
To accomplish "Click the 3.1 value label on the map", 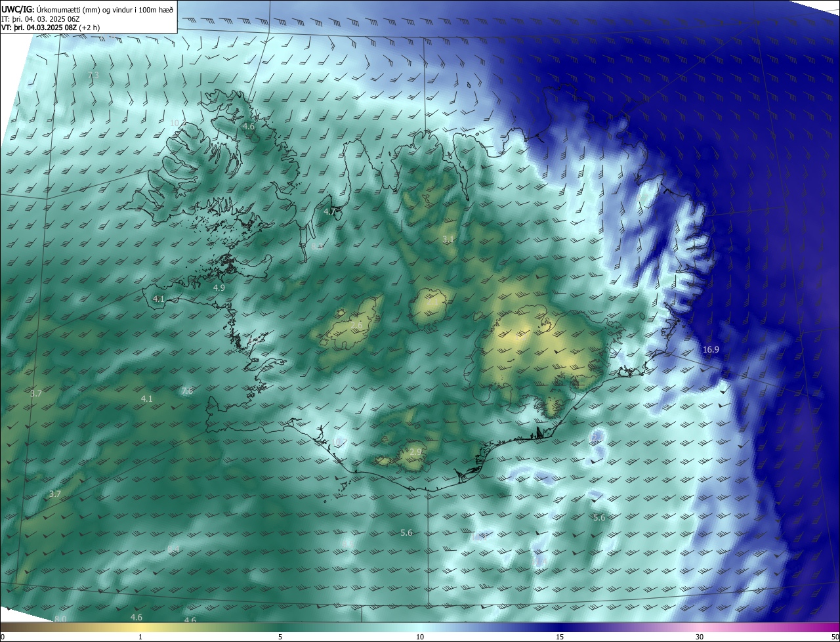I will (448, 240).
